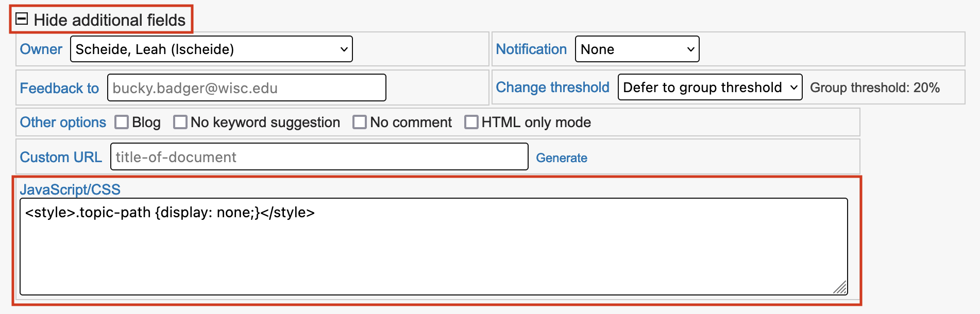
Task: Open the Notification dropdown
Action: [x=637, y=49]
